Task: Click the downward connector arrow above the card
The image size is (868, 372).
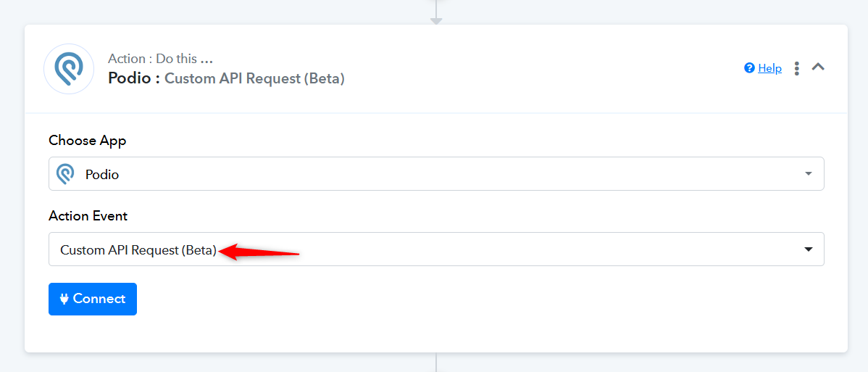Action: point(436,21)
